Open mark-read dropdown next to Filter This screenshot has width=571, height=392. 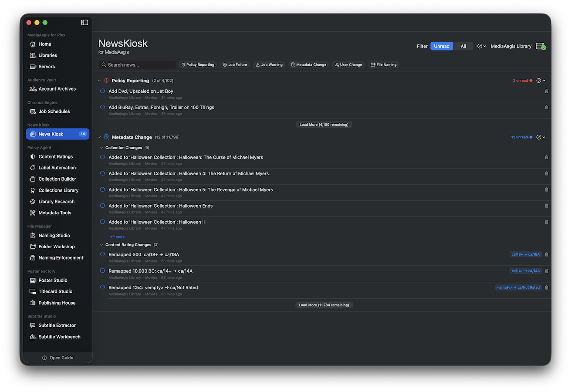point(481,46)
